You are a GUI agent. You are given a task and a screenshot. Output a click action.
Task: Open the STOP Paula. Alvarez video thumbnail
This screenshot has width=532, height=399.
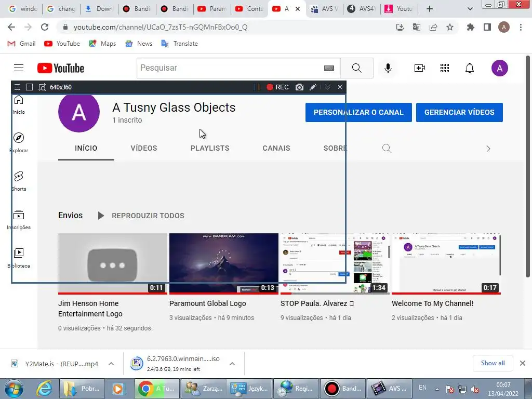335,263
